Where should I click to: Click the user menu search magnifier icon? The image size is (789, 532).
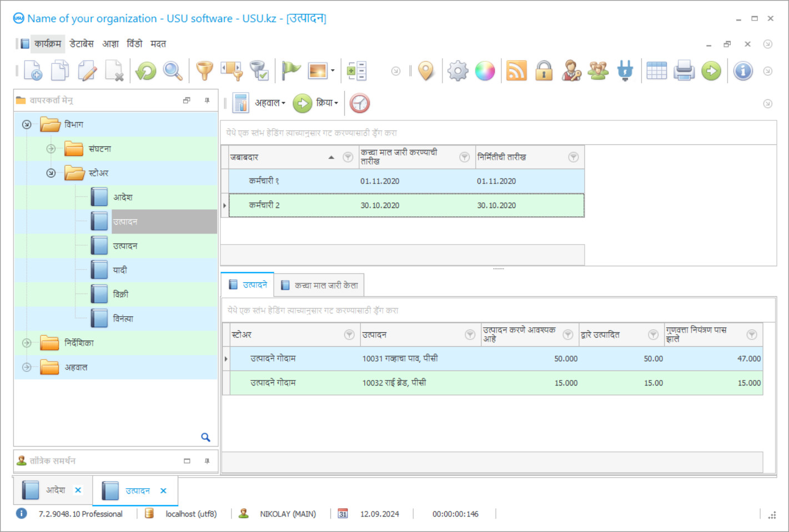[205, 437]
